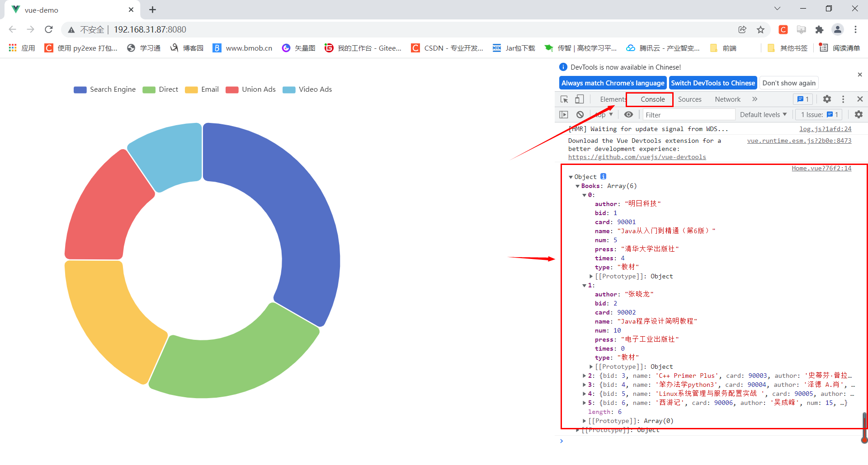Open the top context dropdown
Viewport: 868px width, 465px height.
pyautogui.click(x=604, y=115)
